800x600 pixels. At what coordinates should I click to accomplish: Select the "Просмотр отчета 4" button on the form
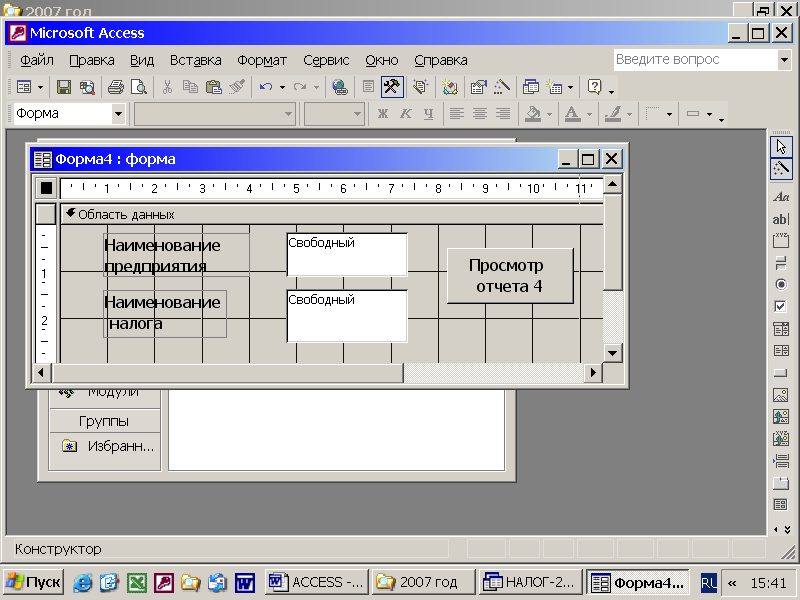510,276
